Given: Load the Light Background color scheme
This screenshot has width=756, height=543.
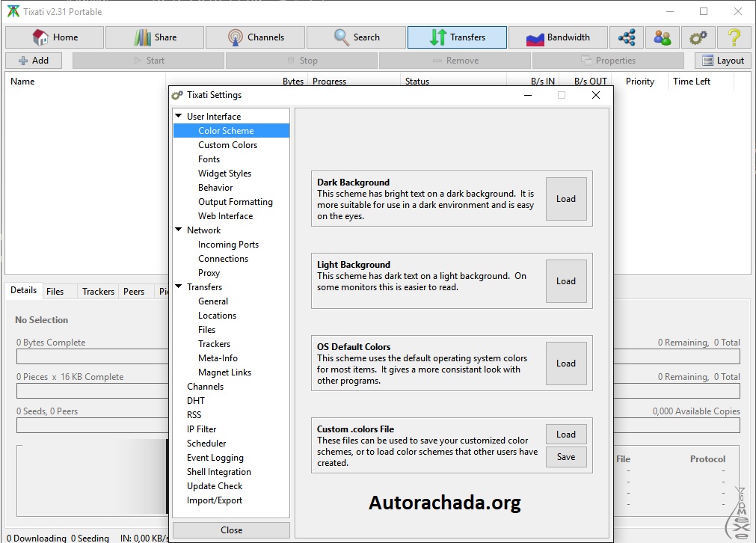Looking at the screenshot, I should tap(566, 281).
